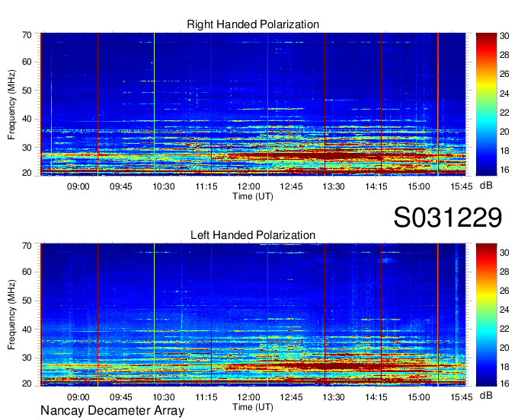Click 22 dB value on Right Handed colorbar

(x=504, y=113)
